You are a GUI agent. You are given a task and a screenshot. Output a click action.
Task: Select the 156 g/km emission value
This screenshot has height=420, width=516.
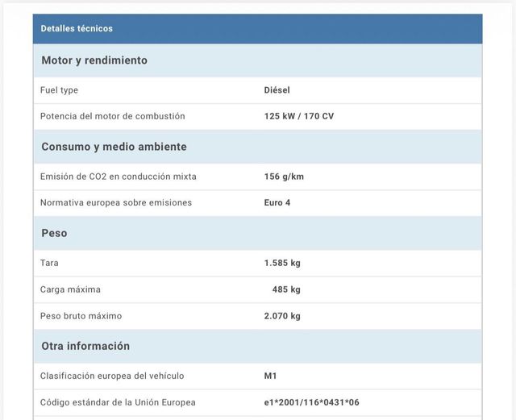pos(284,177)
